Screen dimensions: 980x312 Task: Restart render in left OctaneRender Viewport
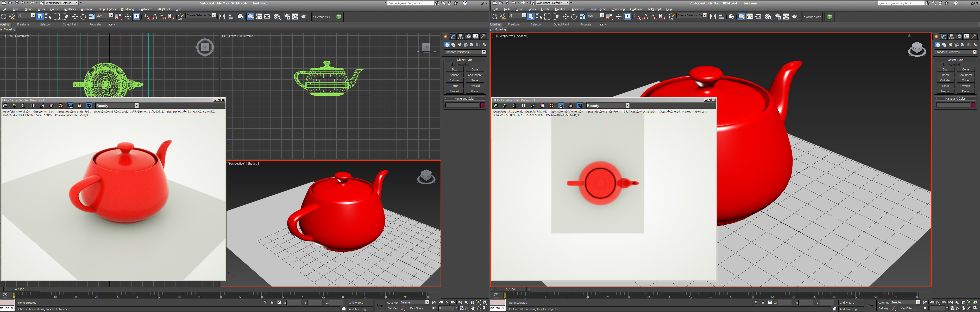[x=14, y=106]
